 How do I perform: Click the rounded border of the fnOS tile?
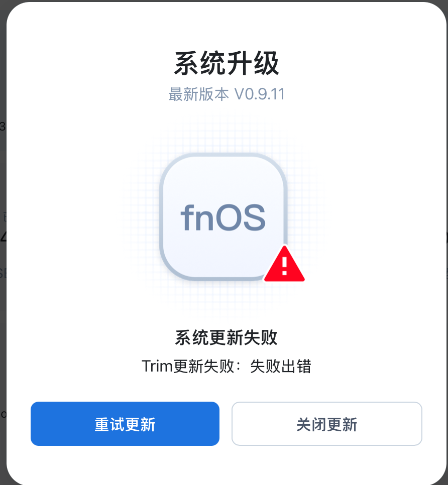[161, 216]
